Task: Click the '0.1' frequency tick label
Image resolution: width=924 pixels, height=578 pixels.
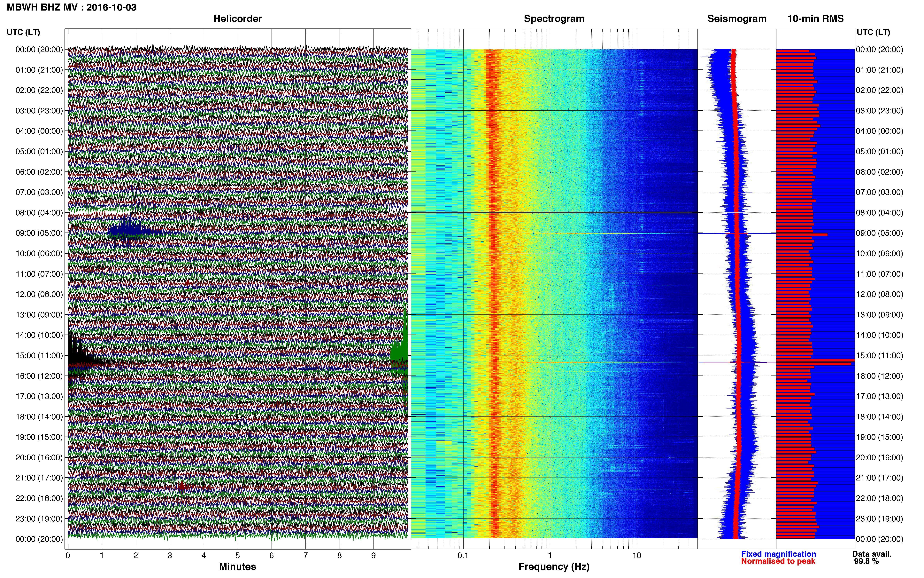Action: pyautogui.click(x=463, y=556)
